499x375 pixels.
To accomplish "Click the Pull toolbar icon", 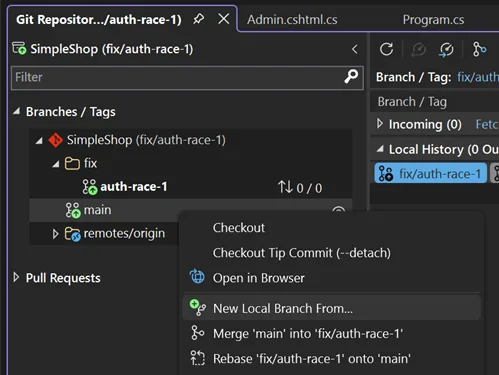I will click(446, 50).
